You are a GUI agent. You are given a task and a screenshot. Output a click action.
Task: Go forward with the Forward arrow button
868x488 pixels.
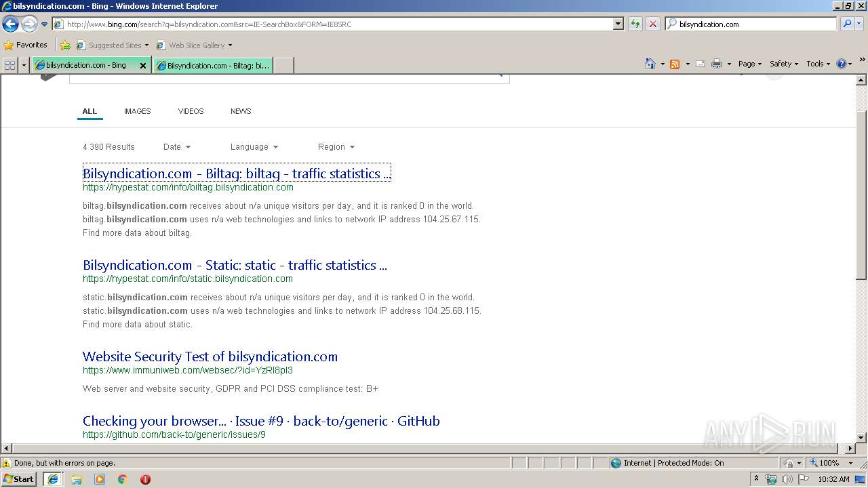[x=29, y=24]
